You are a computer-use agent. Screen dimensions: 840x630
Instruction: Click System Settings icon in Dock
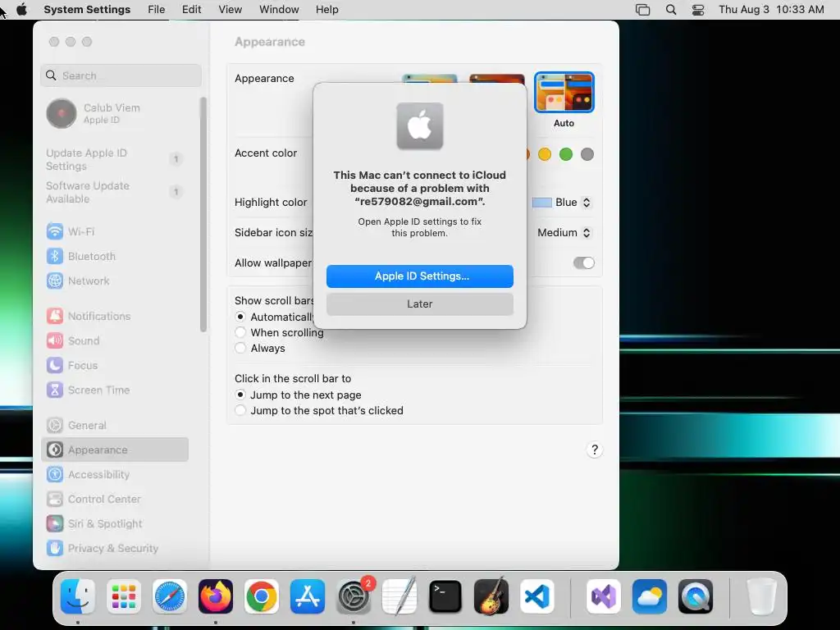[354, 596]
